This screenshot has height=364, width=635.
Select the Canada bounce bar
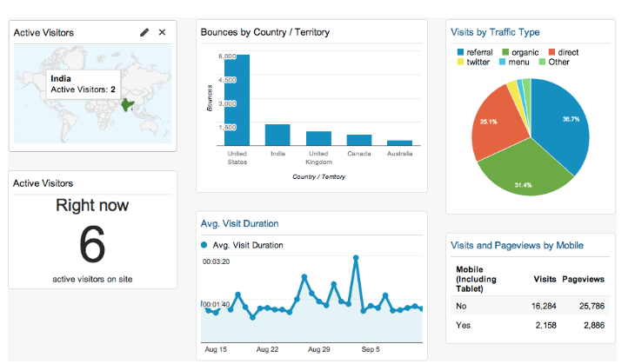click(359, 140)
